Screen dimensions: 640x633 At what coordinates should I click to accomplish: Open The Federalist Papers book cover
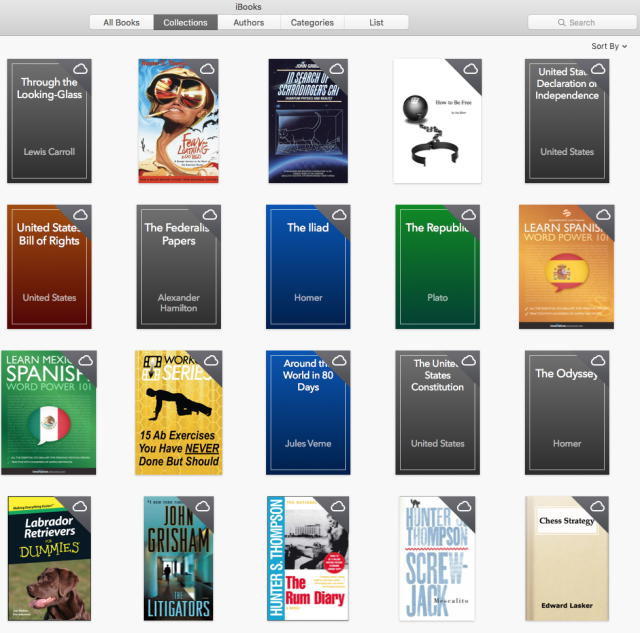pyautogui.click(x=179, y=267)
